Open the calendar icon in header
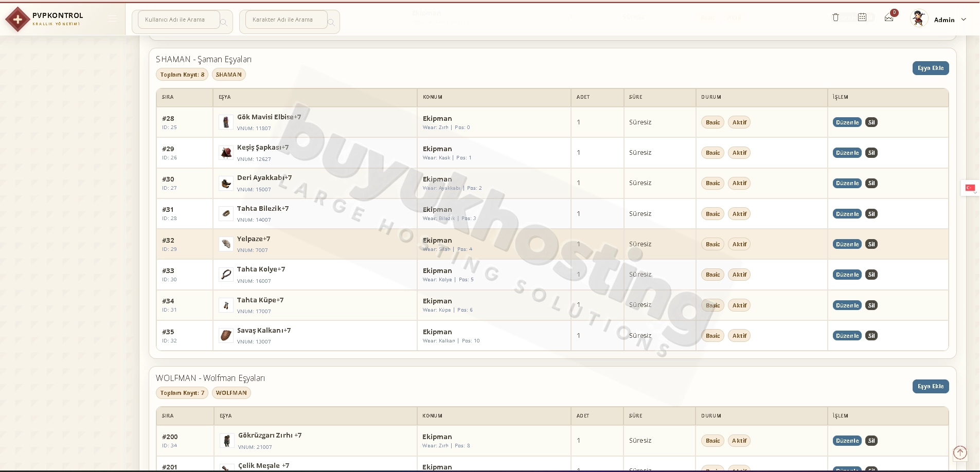This screenshot has height=472, width=980. coord(862,17)
